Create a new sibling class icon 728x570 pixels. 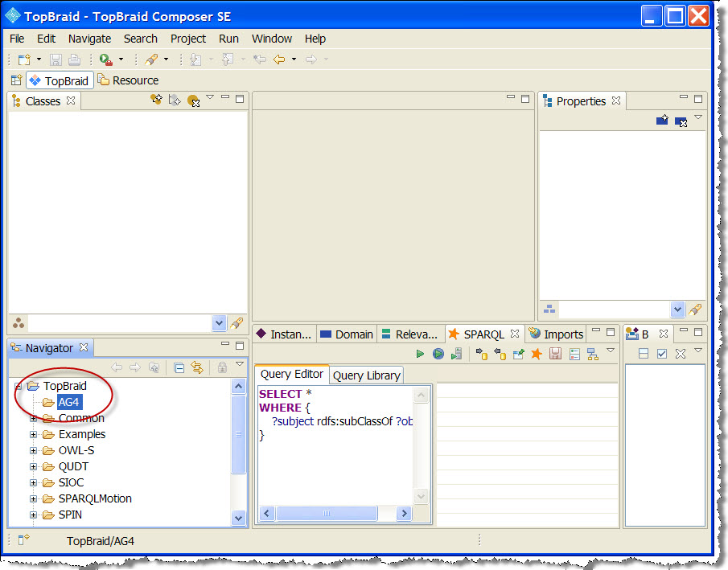coord(175,100)
